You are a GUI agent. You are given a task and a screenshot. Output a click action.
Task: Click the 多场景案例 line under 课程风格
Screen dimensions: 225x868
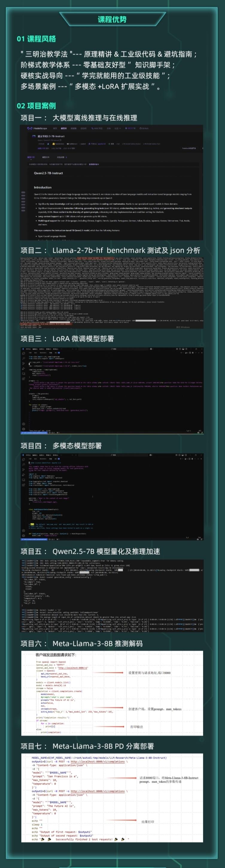[x=91, y=86]
